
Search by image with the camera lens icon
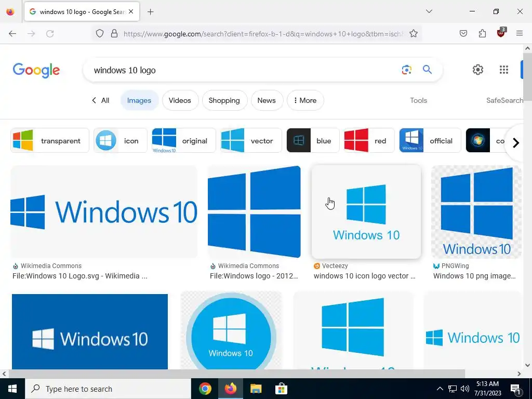tap(406, 70)
